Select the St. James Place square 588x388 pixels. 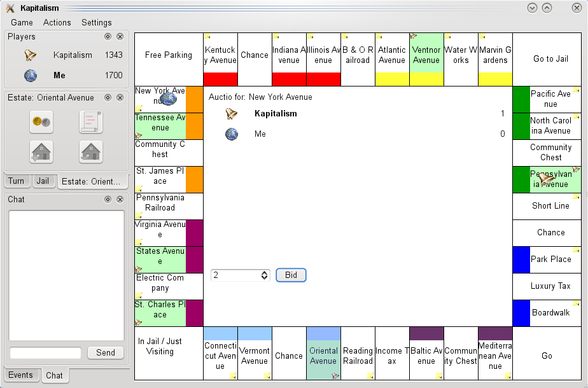[x=169, y=179]
